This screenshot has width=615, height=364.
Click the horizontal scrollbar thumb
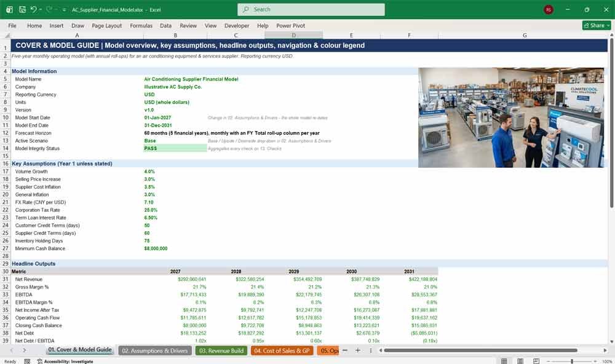(480, 350)
